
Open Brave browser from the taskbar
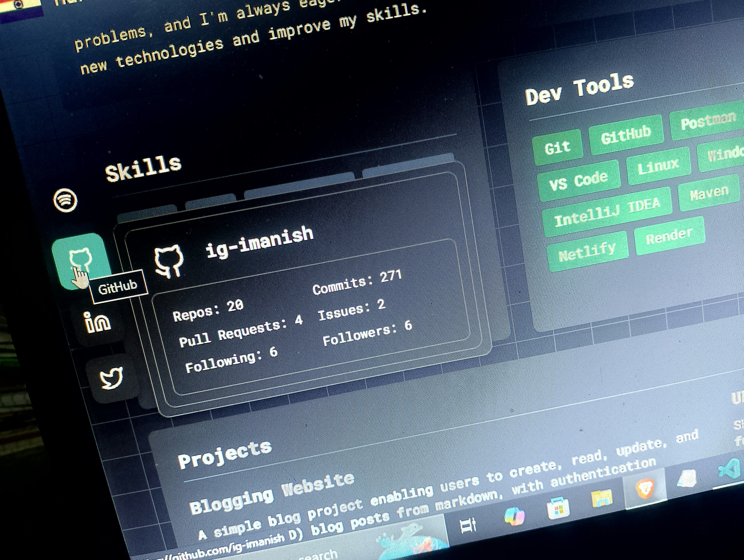click(x=645, y=489)
